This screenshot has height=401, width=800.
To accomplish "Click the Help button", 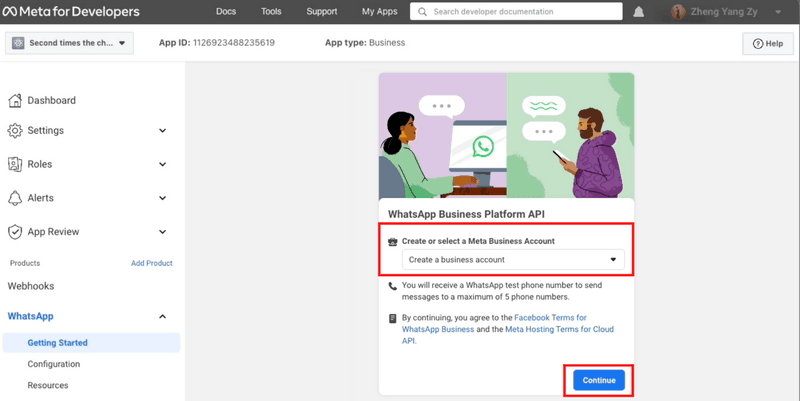I will (x=768, y=44).
